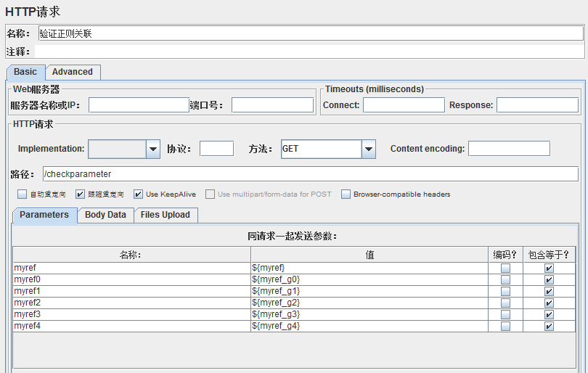Click the ${myref_g0} value cell
The height and width of the screenshot is (373, 588).
pyautogui.click(x=369, y=279)
